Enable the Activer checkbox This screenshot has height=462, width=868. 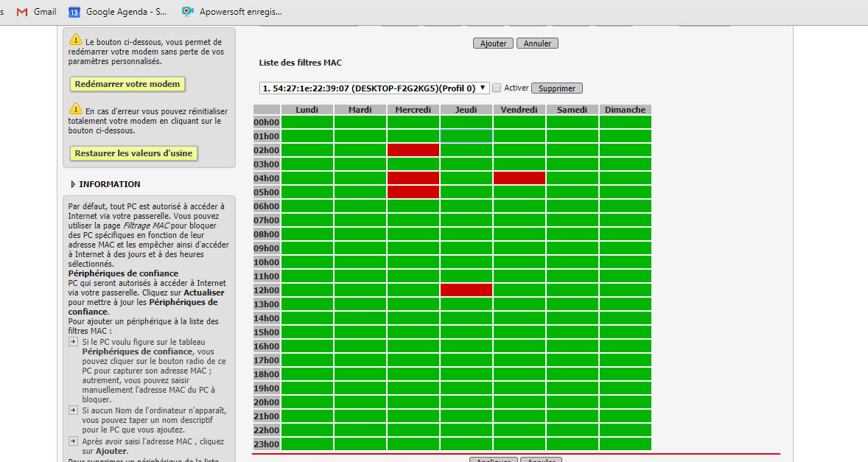(x=497, y=88)
